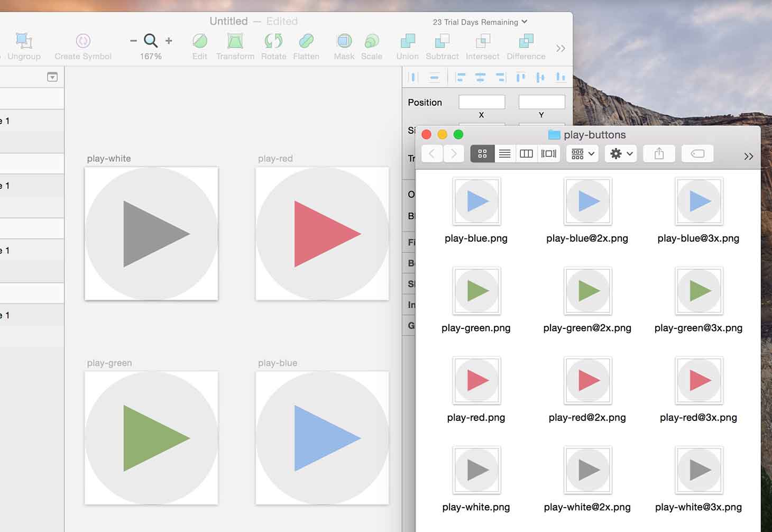
Task: Select the play-green artboard in canvas
Action: [151, 438]
